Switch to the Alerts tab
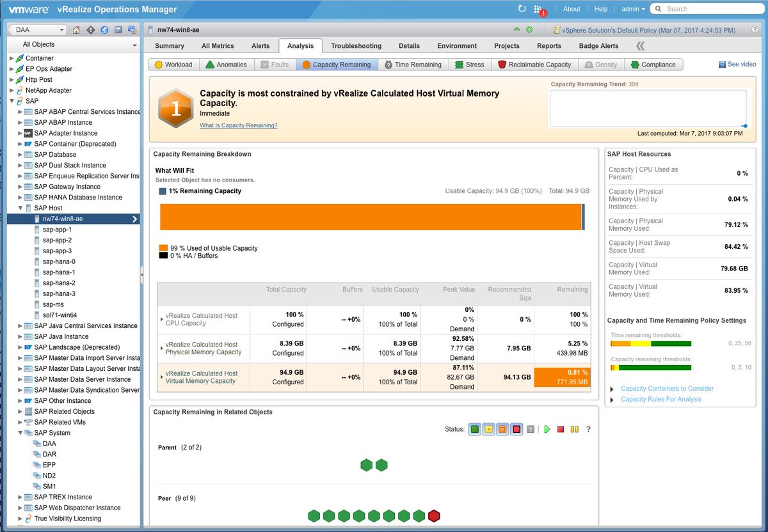768x532 pixels. (x=260, y=46)
